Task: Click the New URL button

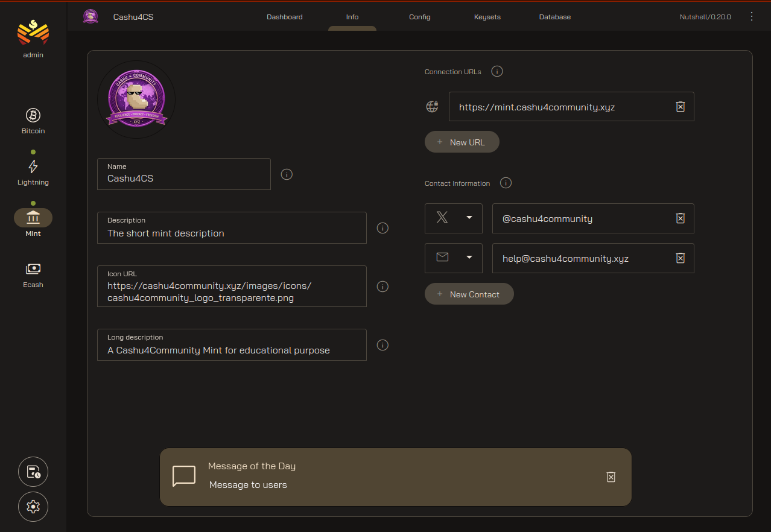Action: click(x=462, y=142)
